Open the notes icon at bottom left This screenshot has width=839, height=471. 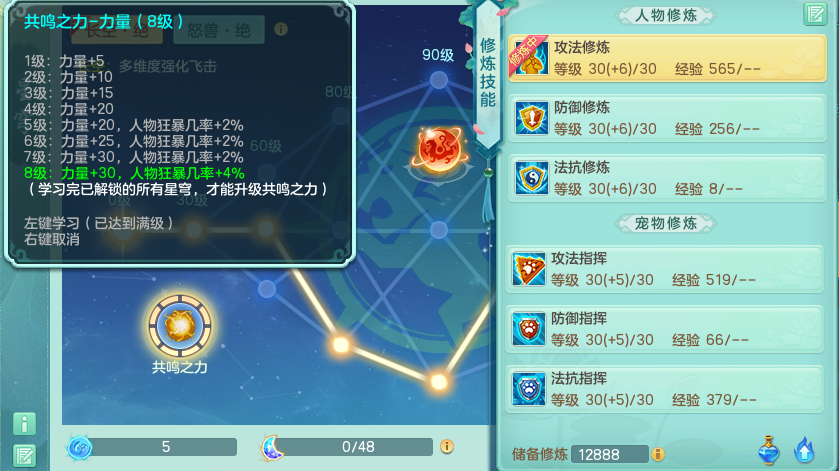[x=25, y=456]
